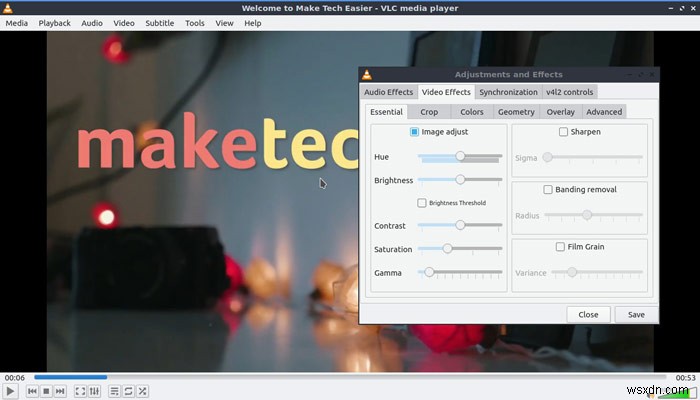Skip to previous media track
This screenshot has height=400, width=700.
32,392
